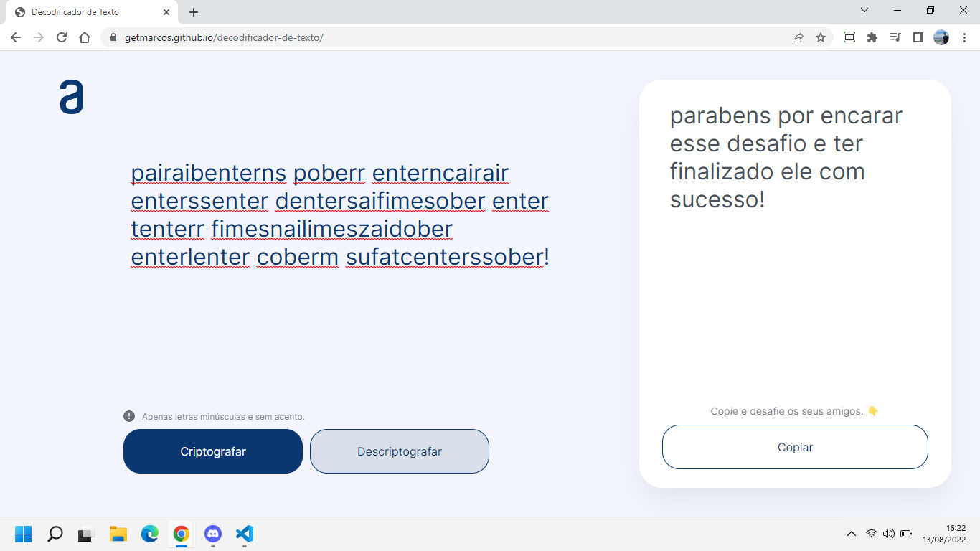Copy the result with the Copiar button
Screen dimensions: 980x551
795,447
